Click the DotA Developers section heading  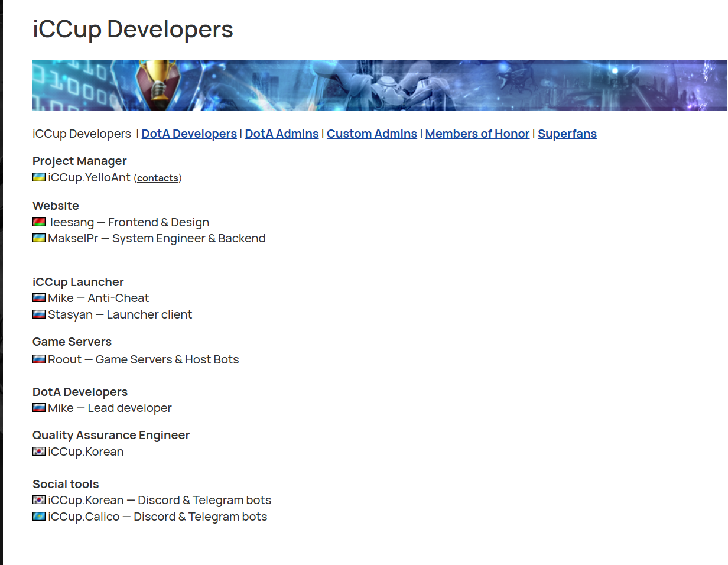pos(80,392)
